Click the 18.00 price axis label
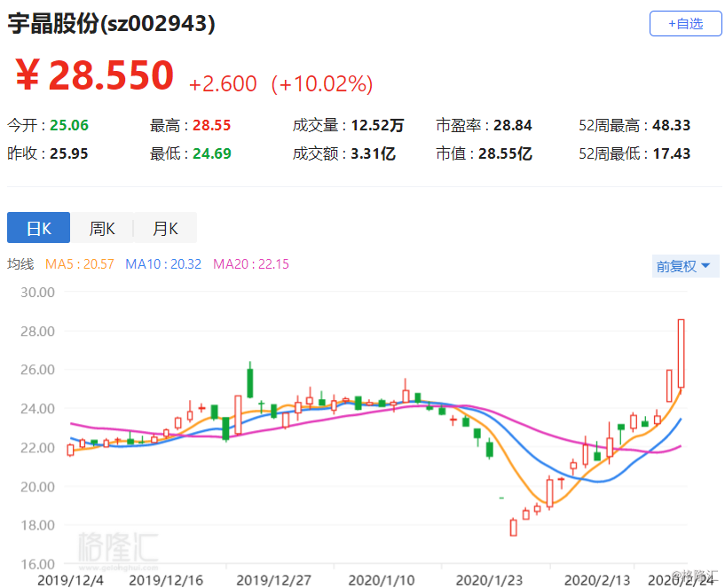The width and height of the screenshot is (725, 588). point(37,525)
